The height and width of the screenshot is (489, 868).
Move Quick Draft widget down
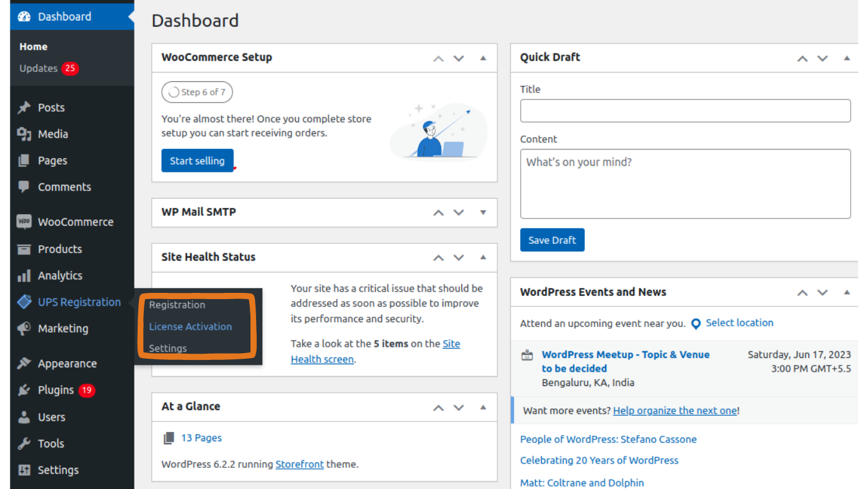823,58
